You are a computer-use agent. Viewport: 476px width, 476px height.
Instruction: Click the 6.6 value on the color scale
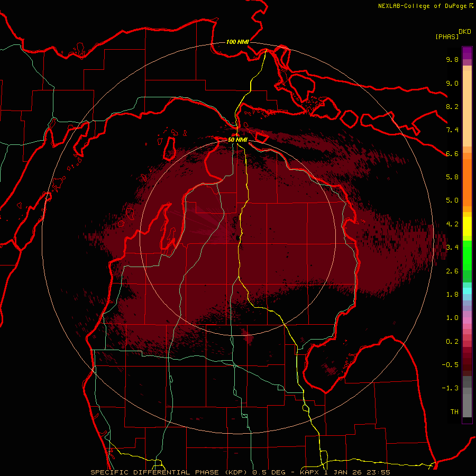pyautogui.click(x=452, y=153)
